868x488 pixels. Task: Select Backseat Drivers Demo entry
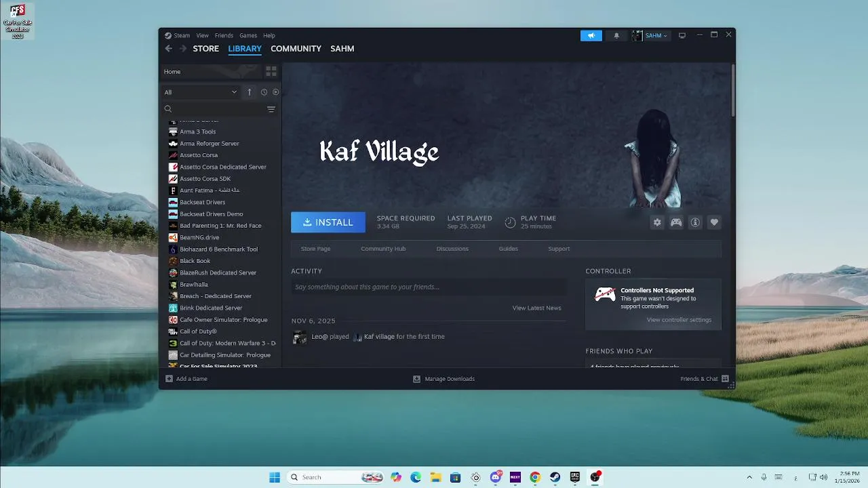pyautogui.click(x=211, y=214)
